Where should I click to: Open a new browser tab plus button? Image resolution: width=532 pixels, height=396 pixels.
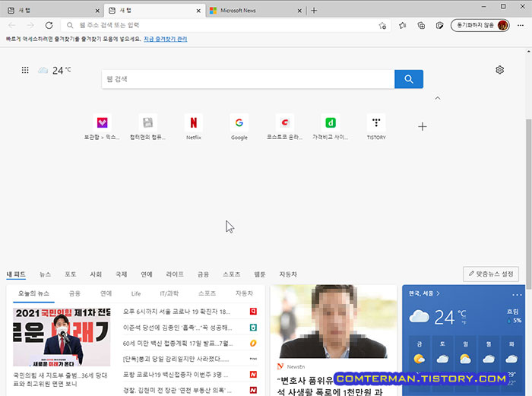(x=314, y=11)
